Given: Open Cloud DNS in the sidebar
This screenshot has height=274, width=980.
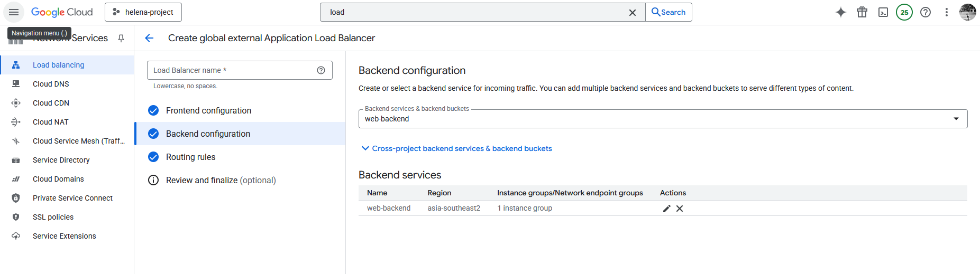Looking at the screenshot, I should [x=51, y=84].
